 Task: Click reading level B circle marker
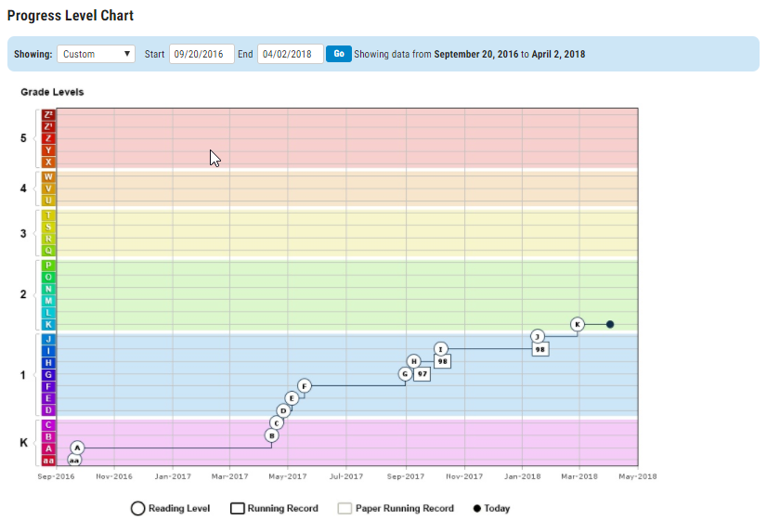[271, 435]
